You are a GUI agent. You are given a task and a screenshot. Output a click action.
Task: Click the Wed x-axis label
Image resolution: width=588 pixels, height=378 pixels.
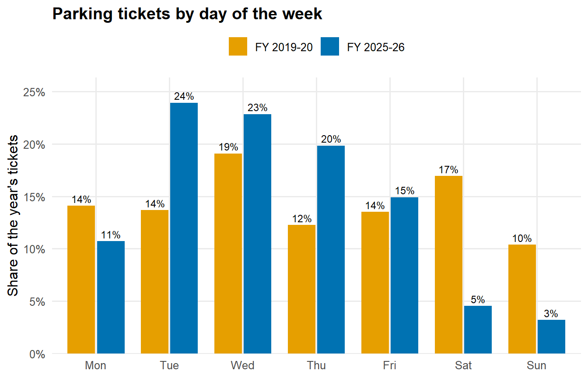[242, 365]
